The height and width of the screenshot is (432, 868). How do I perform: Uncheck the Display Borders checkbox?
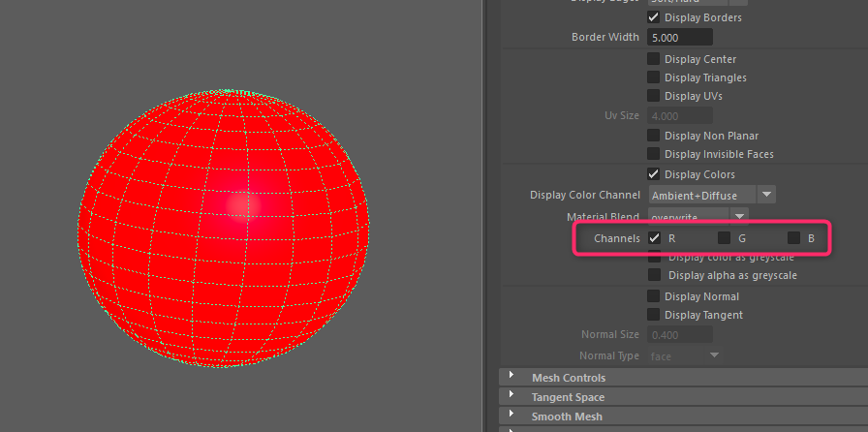click(654, 17)
